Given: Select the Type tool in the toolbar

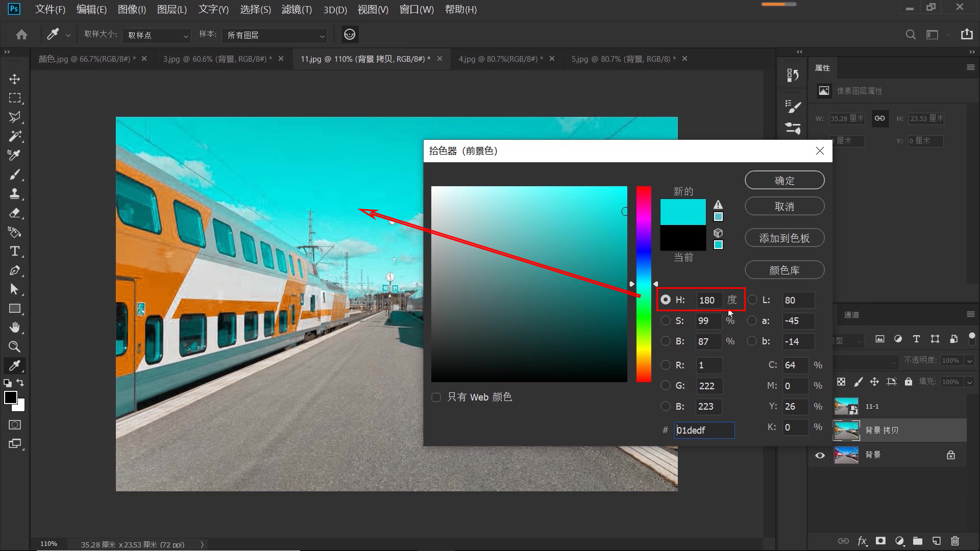Looking at the screenshot, I should pyautogui.click(x=15, y=251).
